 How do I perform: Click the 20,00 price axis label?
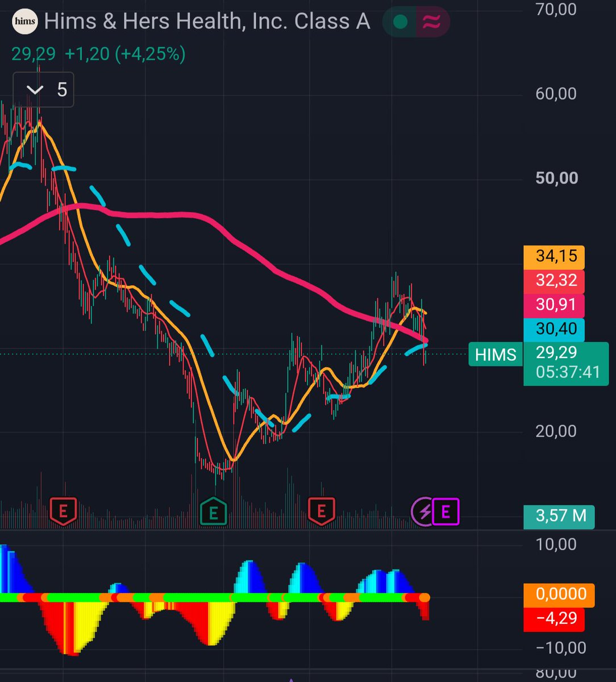pyautogui.click(x=556, y=431)
